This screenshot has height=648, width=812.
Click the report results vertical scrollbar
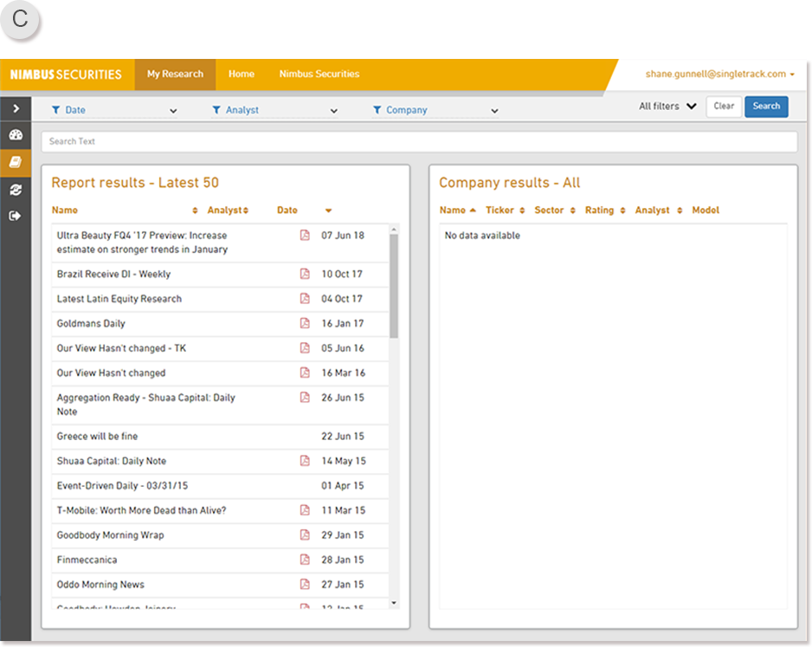[x=394, y=286]
